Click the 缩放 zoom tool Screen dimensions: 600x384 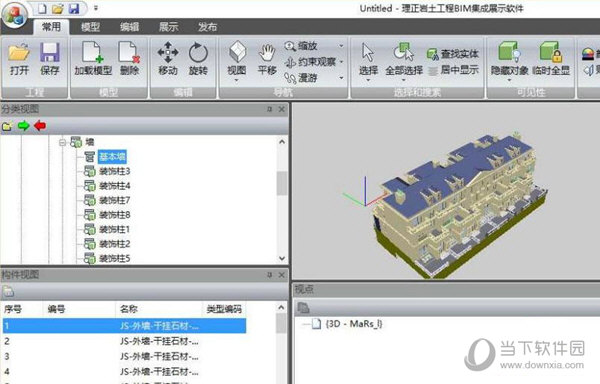(x=301, y=46)
